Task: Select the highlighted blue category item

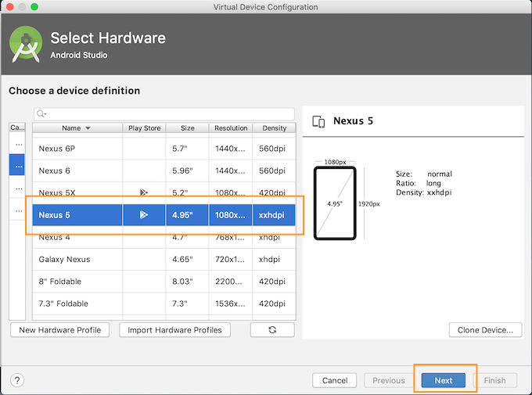Action: coord(17,165)
